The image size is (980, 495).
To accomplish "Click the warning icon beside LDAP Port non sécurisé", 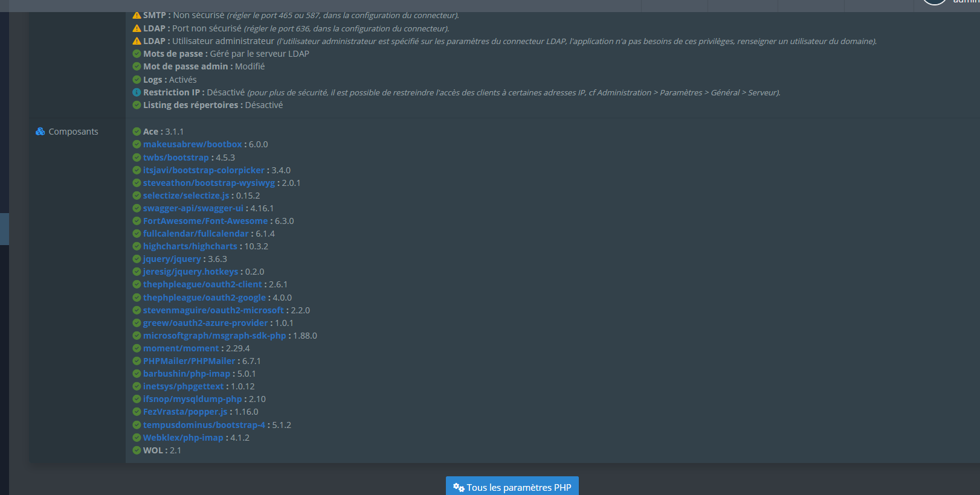I will pyautogui.click(x=137, y=28).
